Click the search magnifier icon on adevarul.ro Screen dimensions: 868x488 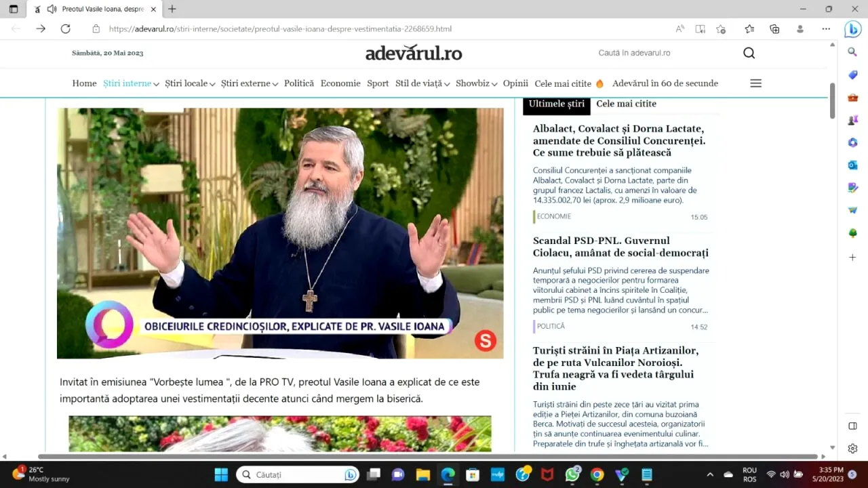click(749, 53)
